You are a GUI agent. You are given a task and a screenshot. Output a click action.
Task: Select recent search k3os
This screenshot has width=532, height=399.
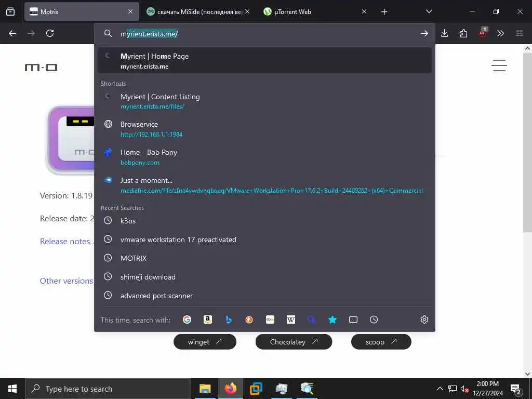[x=264, y=220]
